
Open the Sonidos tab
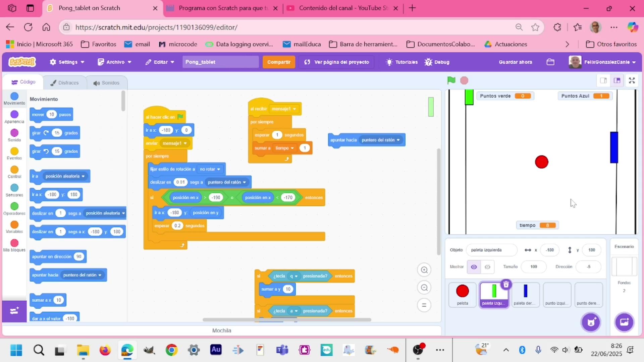tap(106, 83)
